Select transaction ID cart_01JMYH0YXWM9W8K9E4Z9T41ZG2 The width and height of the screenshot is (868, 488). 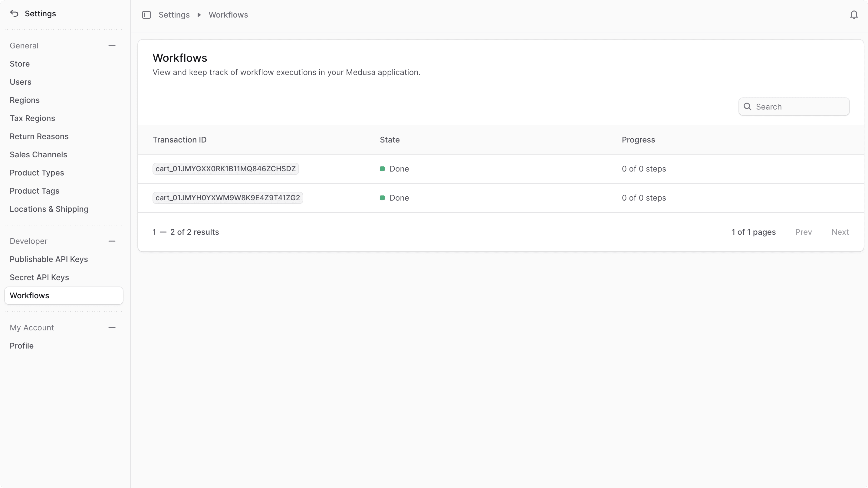pyautogui.click(x=228, y=198)
